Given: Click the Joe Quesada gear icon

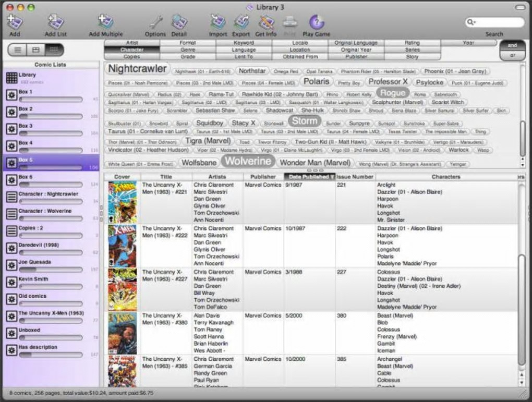Looking at the screenshot, I should (11, 265).
